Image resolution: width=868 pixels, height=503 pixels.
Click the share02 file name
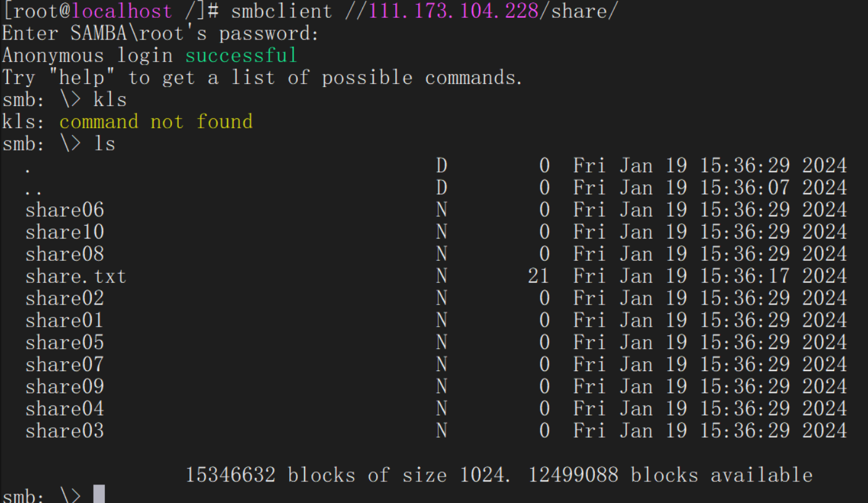pyautogui.click(x=64, y=299)
